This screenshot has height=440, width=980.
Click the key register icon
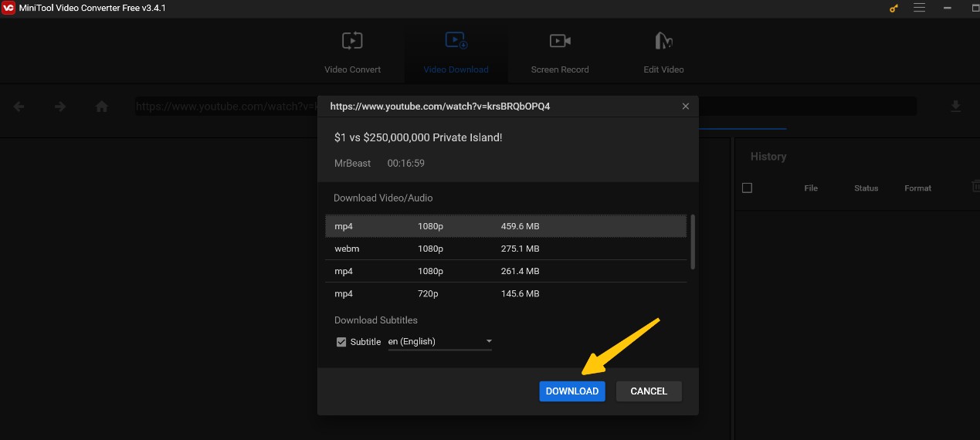[x=894, y=8]
